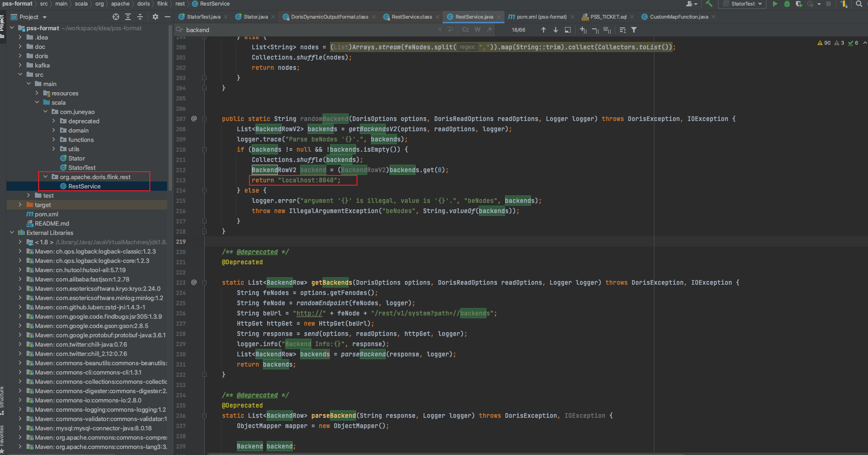Open Project panel settings gear
Screen dimensions: 868x455
click(x=155, y=17)
